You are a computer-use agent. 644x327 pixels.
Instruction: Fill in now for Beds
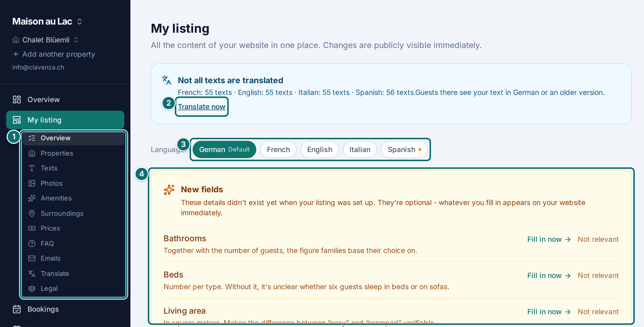coord(549,275)
